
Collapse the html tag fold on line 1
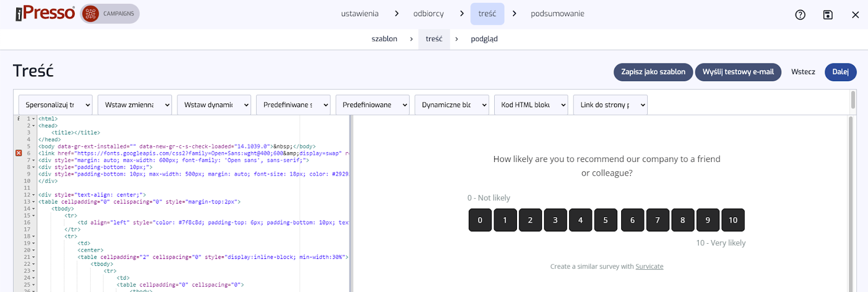tap(34, 119)
